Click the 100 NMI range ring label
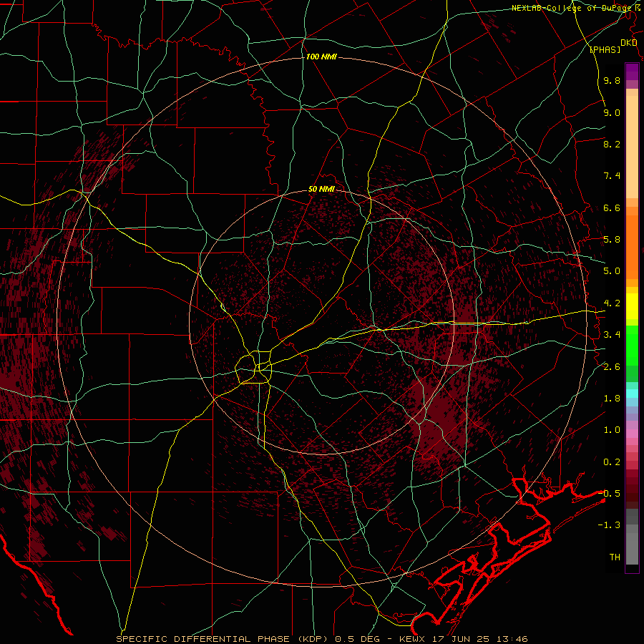This screenshot has height=644, width=644. pyautogui.click(x=321, y=57)
